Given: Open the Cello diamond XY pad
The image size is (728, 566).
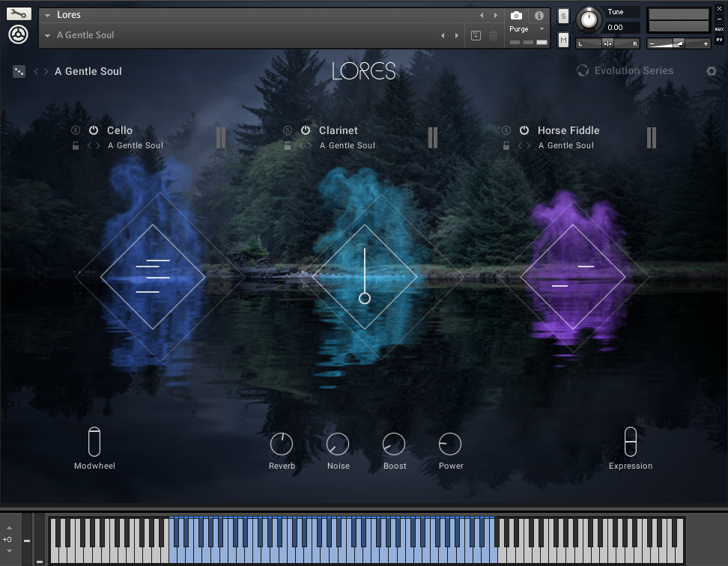Looking at the screenshot, I should tap(153, 277).
